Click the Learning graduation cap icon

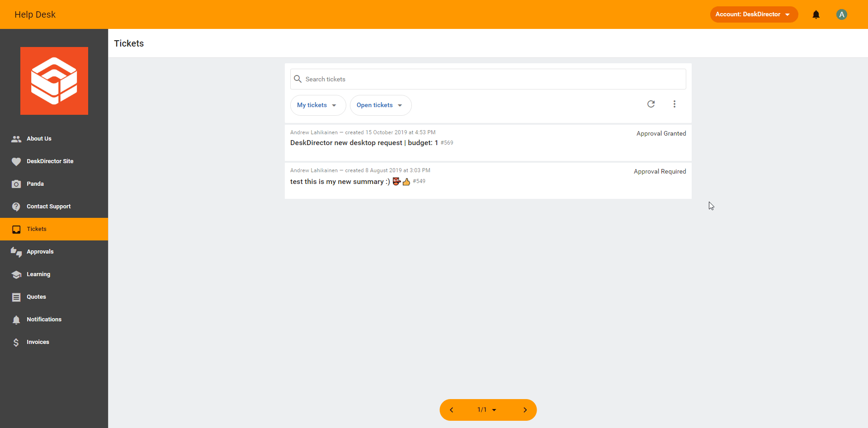pos(16,274)
